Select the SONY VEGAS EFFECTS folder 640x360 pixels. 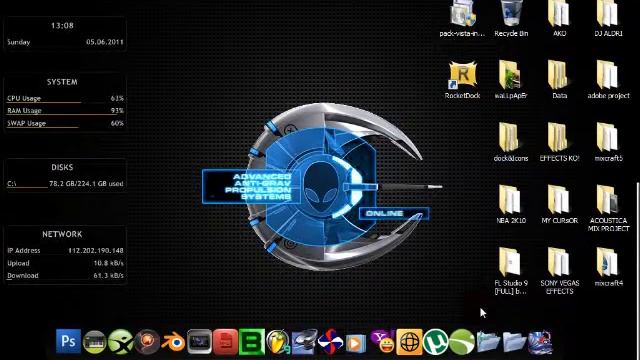click(x=559, y=271)
